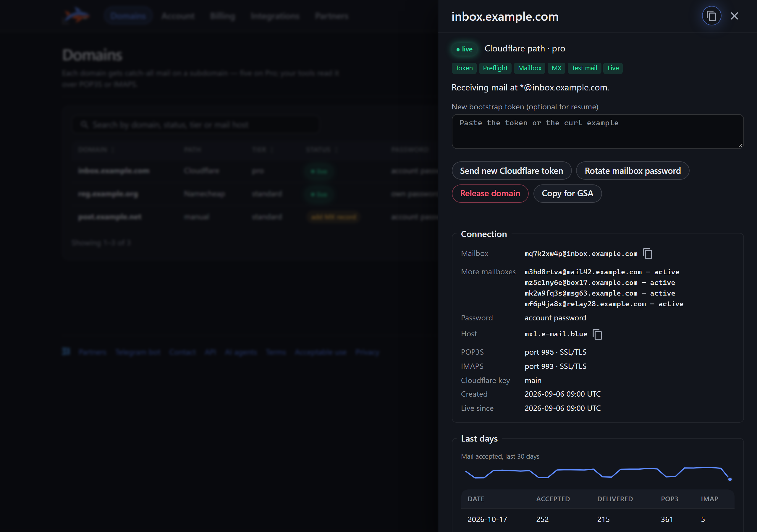Click the IMAP column header
Screen dimensions: 757x532
point(709,499)
